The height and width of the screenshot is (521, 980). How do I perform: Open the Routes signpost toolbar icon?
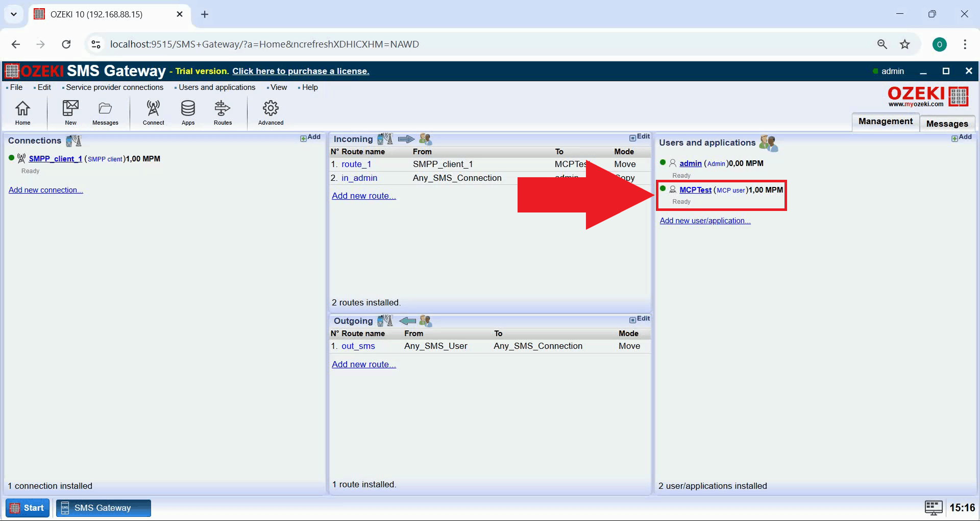click(x=223, y=113)
